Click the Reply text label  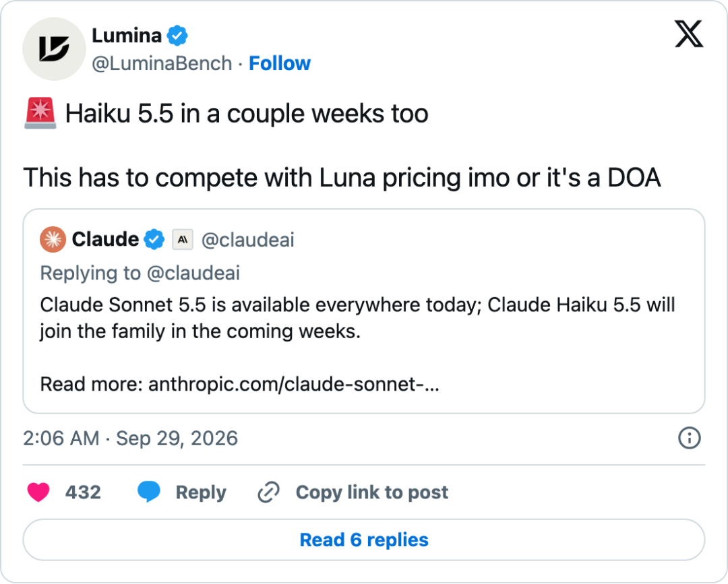[x=201, y=492]
